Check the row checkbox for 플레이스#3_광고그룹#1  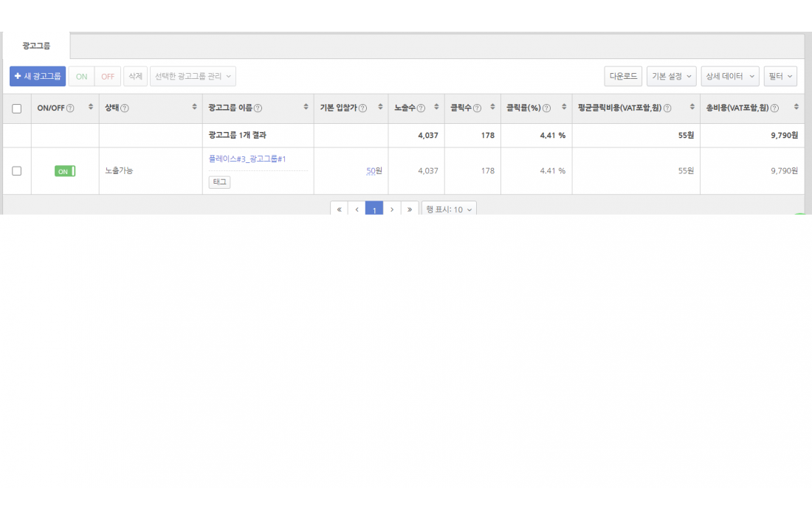click(17, 171)
